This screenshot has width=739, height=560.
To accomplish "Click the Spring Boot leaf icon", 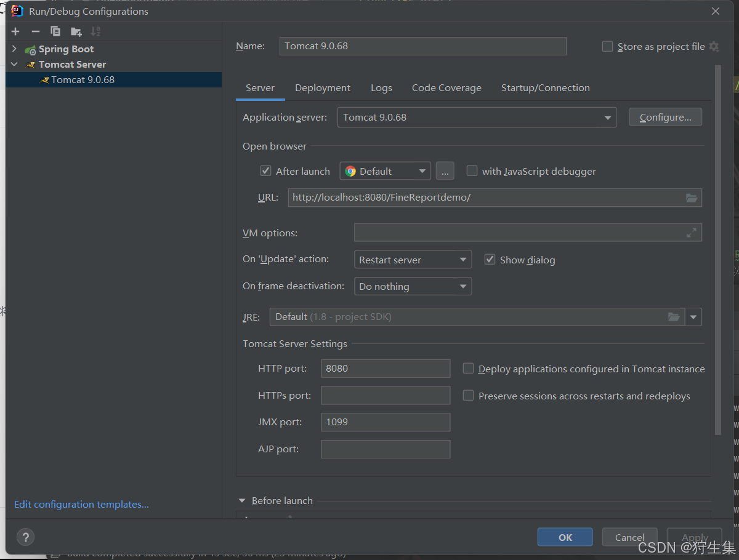I will point(30,49).
